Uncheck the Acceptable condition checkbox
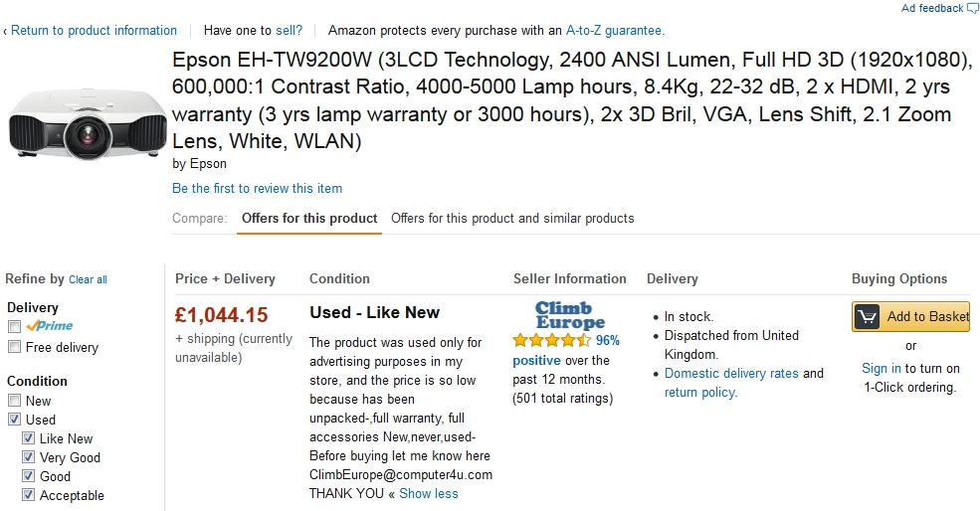980x511 pixels. click(x=29, y=495)
